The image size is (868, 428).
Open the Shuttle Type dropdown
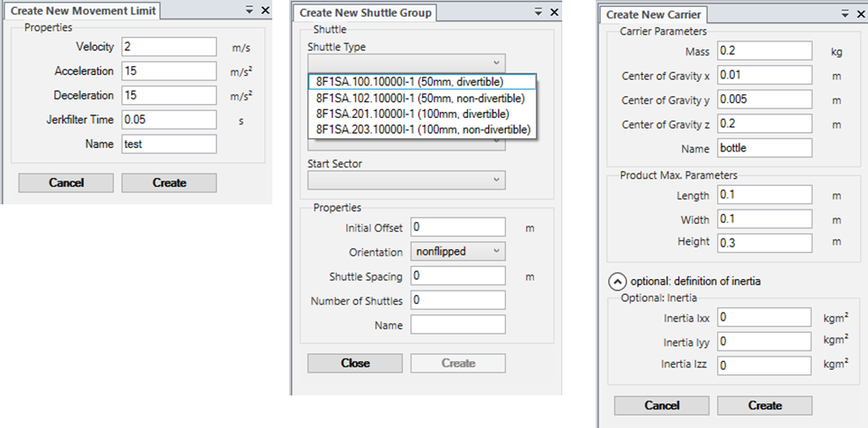click(406, 63)
